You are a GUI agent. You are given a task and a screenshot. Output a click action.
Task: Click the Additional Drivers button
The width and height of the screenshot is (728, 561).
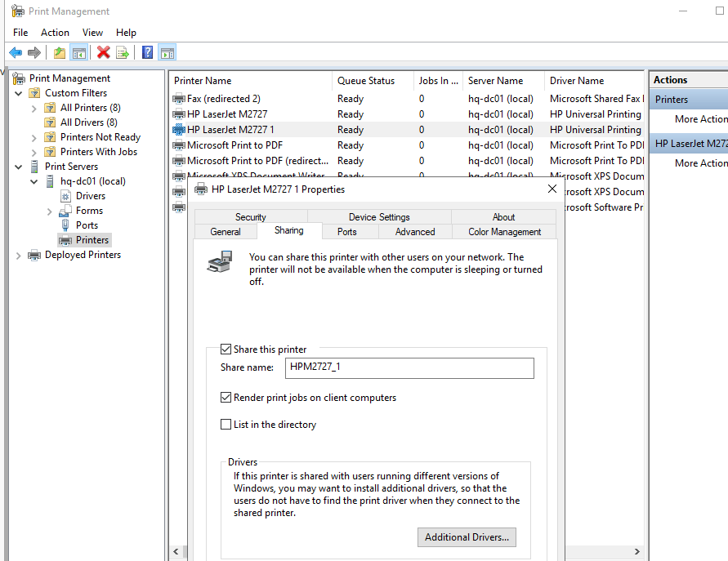[467, 537]
